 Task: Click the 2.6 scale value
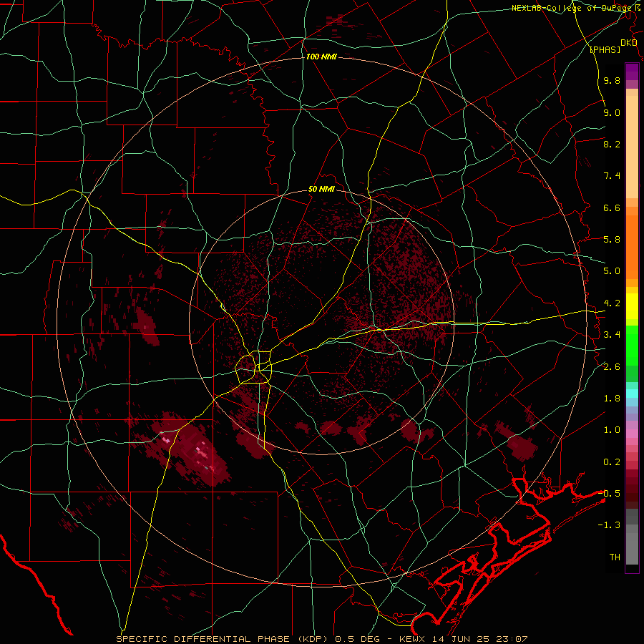click(x=612, y=367)
